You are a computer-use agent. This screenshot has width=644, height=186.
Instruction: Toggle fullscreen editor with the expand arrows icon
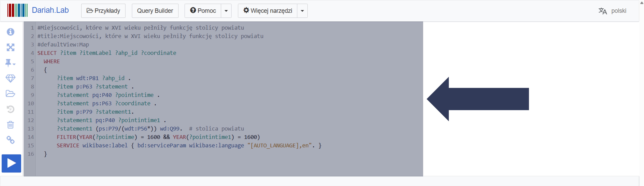[11, 47]
